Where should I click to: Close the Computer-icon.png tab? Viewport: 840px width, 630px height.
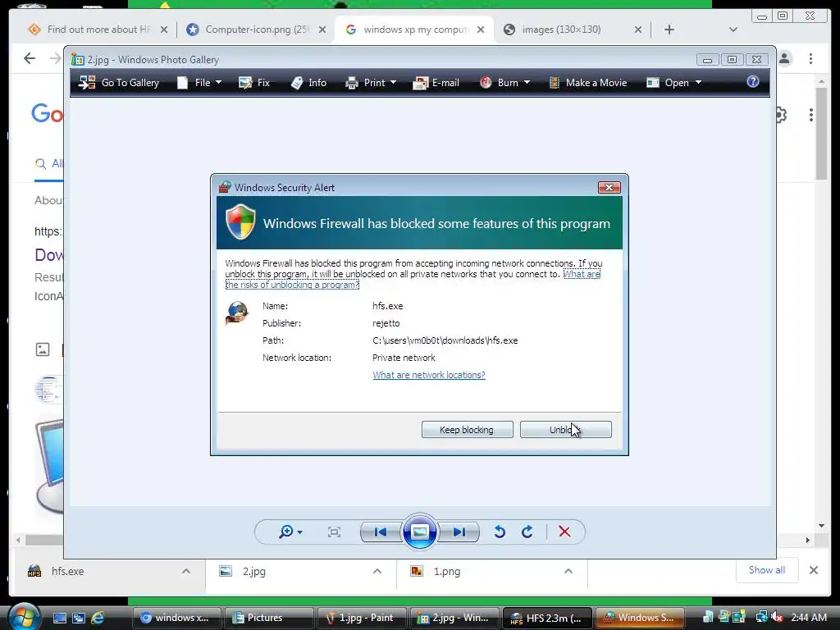(x=322, y=30)
